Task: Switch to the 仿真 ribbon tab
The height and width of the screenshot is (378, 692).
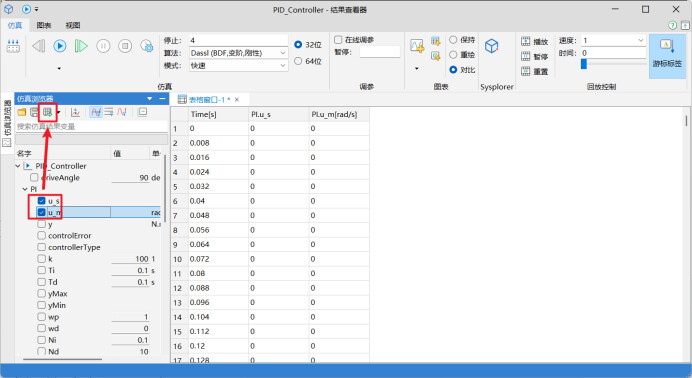Action: coord(15,26)
